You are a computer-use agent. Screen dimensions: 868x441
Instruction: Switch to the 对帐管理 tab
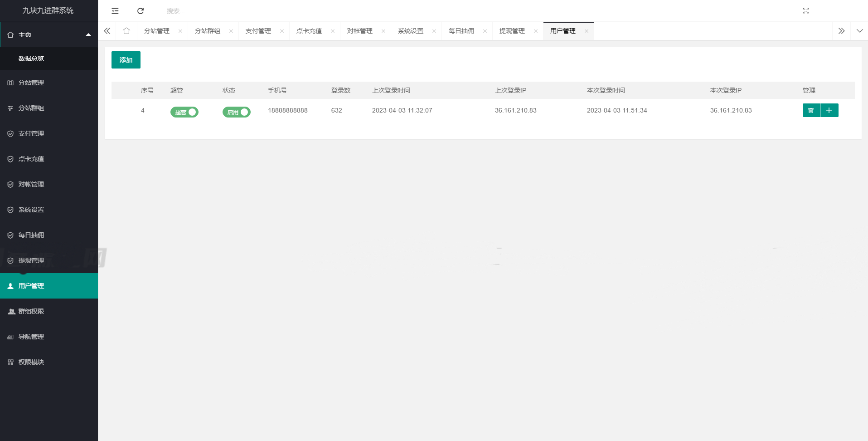tap(360, 31)
